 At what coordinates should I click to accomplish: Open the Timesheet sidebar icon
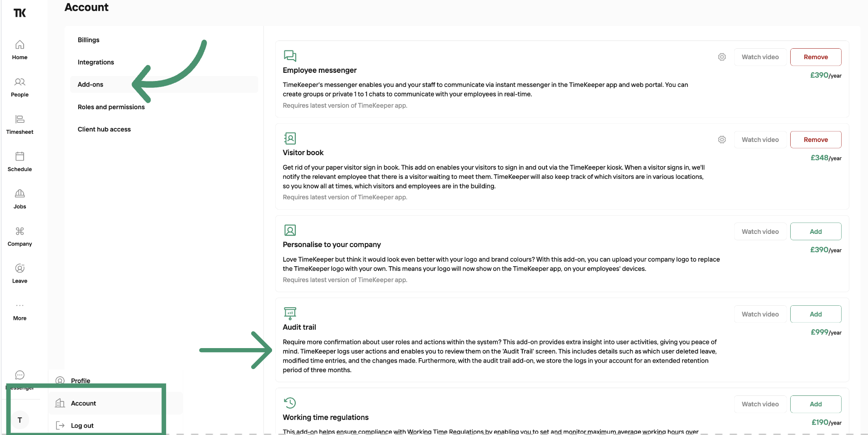[20, 119]
